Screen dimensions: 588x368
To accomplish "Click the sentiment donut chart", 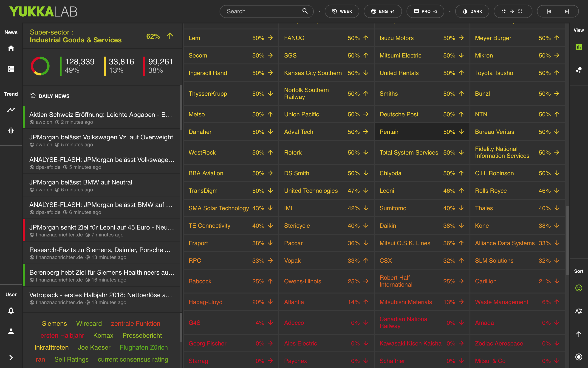I will tap(40, 66).
